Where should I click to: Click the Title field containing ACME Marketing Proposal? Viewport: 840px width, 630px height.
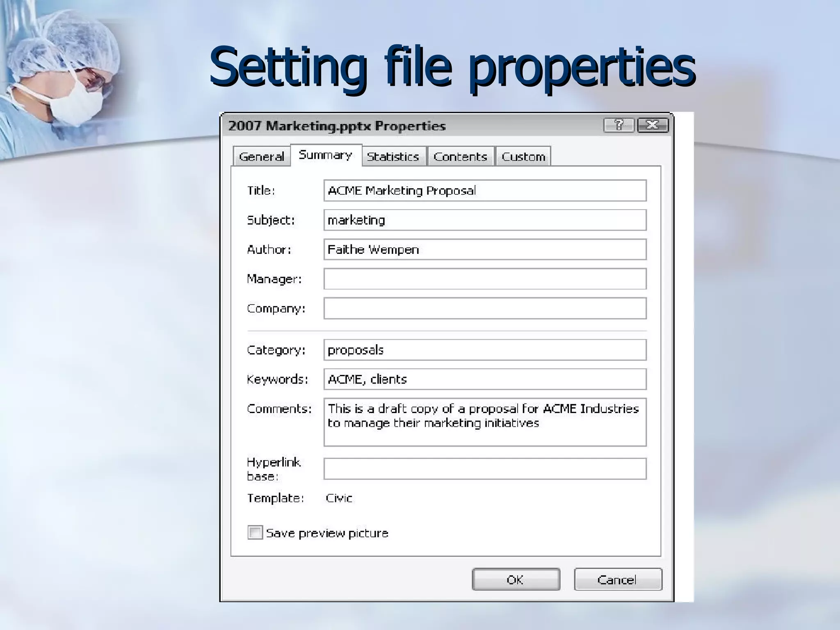click(x=485, y=190)
